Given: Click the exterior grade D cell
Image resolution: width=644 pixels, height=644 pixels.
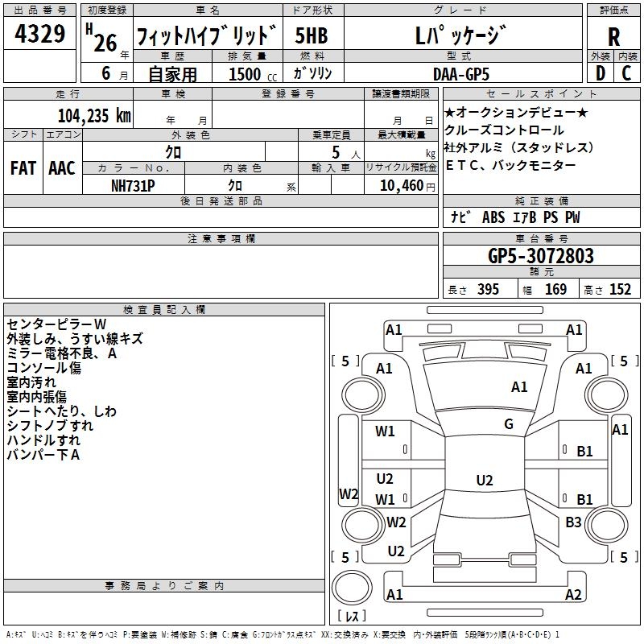Looking at the screenshot, I should tap(600, 72).
